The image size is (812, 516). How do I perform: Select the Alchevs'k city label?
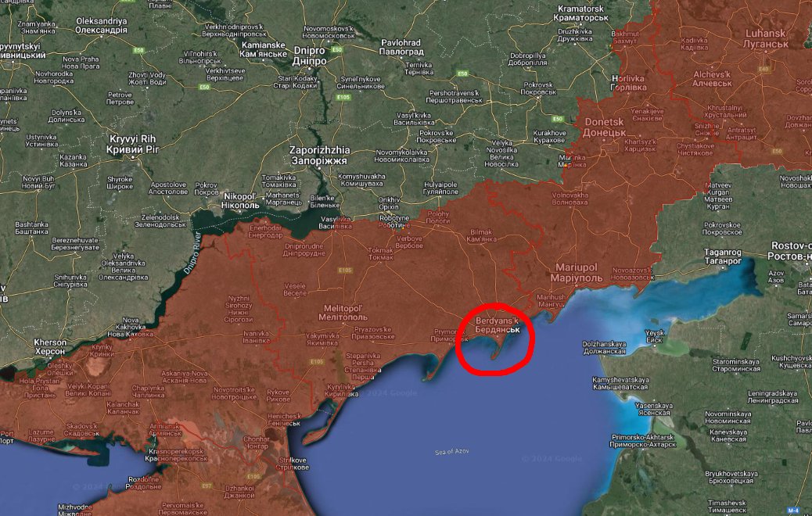click(x=712, y=79)
